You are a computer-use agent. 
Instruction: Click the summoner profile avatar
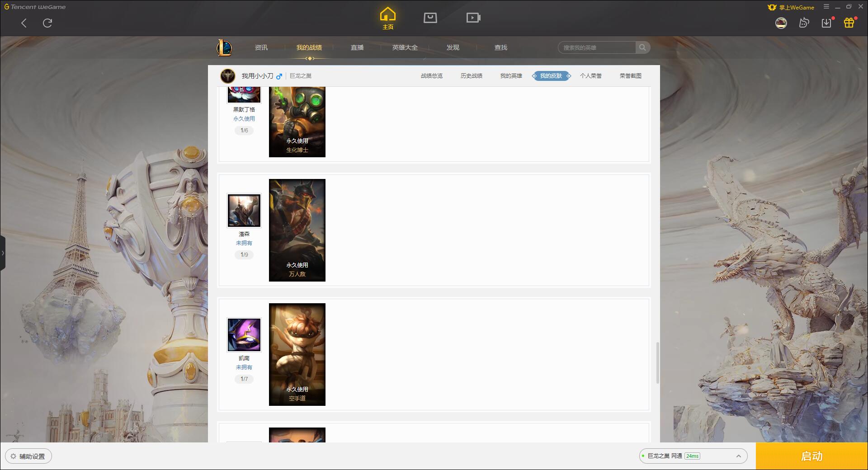tap(228, 76)
